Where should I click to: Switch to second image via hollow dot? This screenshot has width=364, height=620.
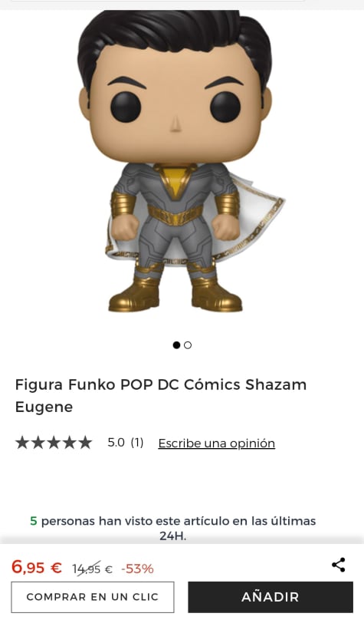coord(188,345)
